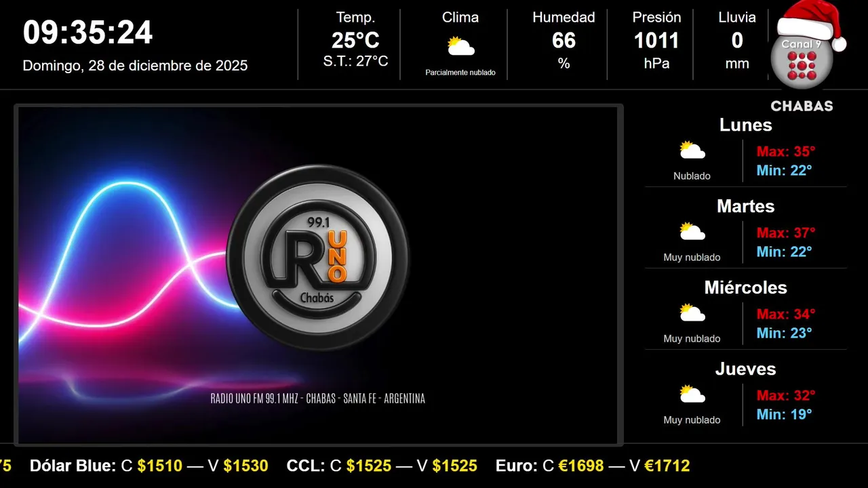This screenshot has height=488, width=868.
Task: Click the hPa unit text
Action: (656, 64)
